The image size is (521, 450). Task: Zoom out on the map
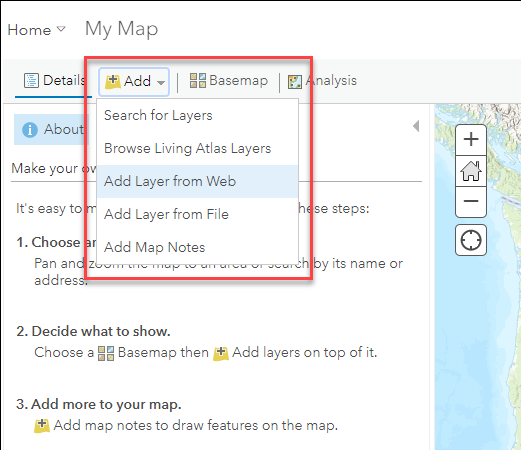471,201
